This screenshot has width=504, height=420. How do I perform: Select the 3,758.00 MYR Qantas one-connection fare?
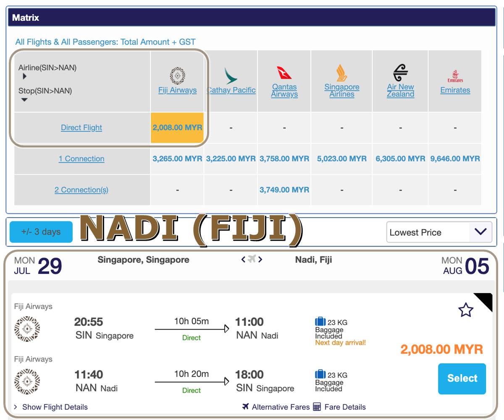click(x=284, y=159)
